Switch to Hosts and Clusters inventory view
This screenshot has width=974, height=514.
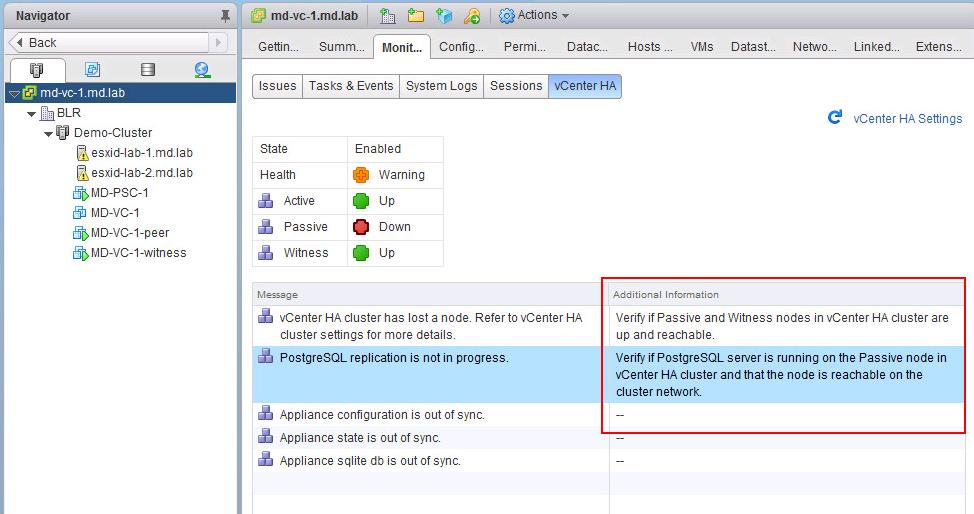37,70
